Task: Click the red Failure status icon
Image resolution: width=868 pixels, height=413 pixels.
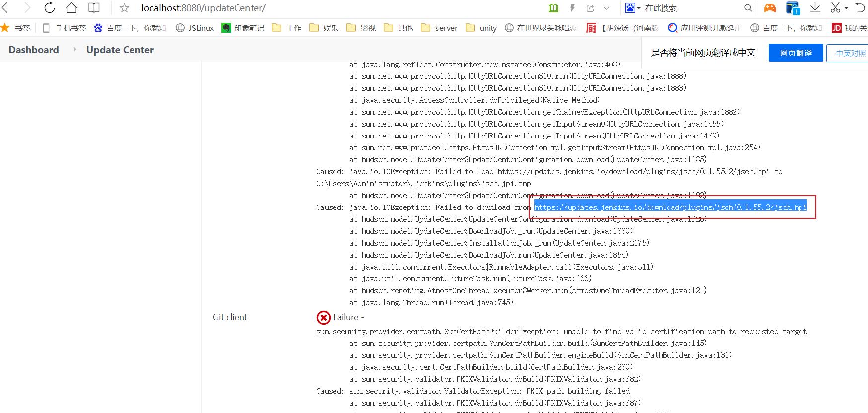Action: (x=323, y=317)
